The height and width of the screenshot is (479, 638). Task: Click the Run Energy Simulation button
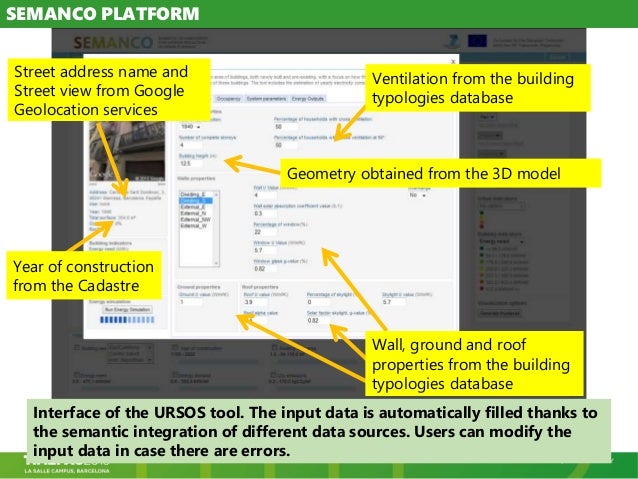[x=127, y=310]
